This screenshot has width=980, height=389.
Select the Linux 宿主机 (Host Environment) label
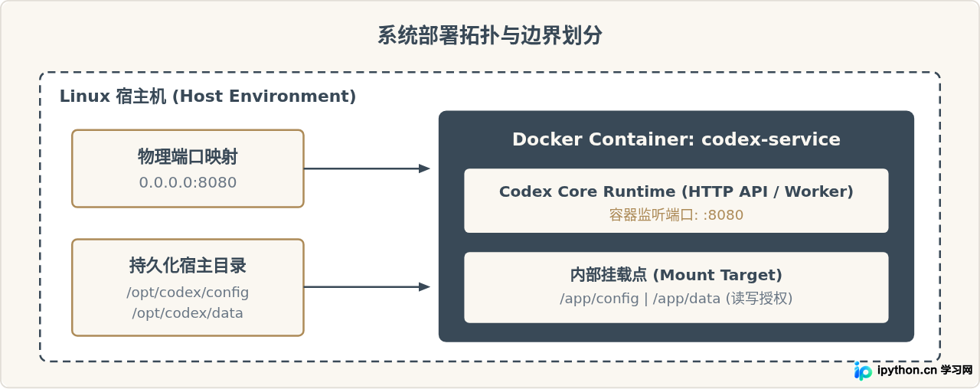coord(207,96)
